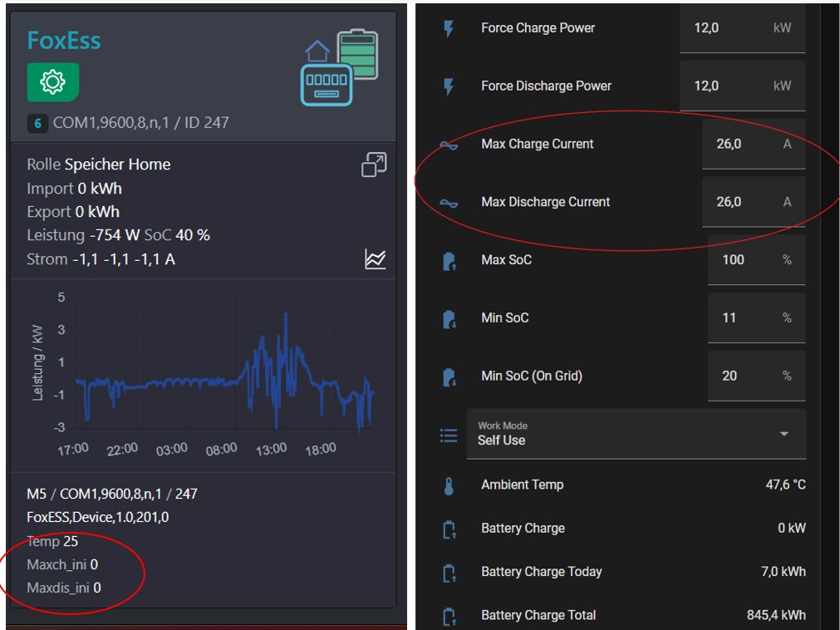This screenshot has height=630, width=840.
Task: Click the Min SoC battery icon
Action: (449, 319)
